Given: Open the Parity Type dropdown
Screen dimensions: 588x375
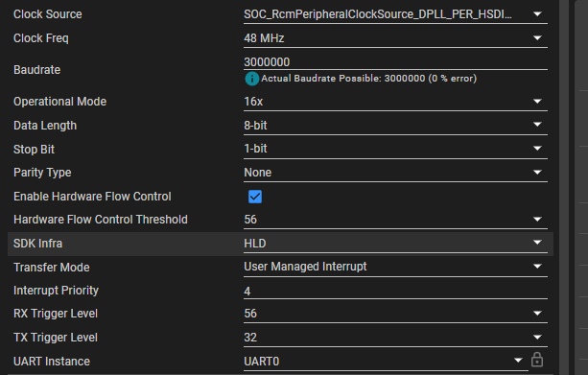Looking at the screenshot, I should click(395, 173).
